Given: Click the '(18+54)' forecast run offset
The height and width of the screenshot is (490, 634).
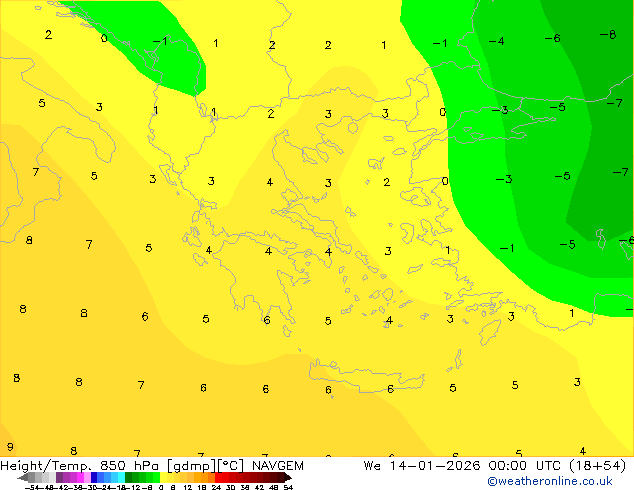Looking at the screenshot, I should (597, 466).
